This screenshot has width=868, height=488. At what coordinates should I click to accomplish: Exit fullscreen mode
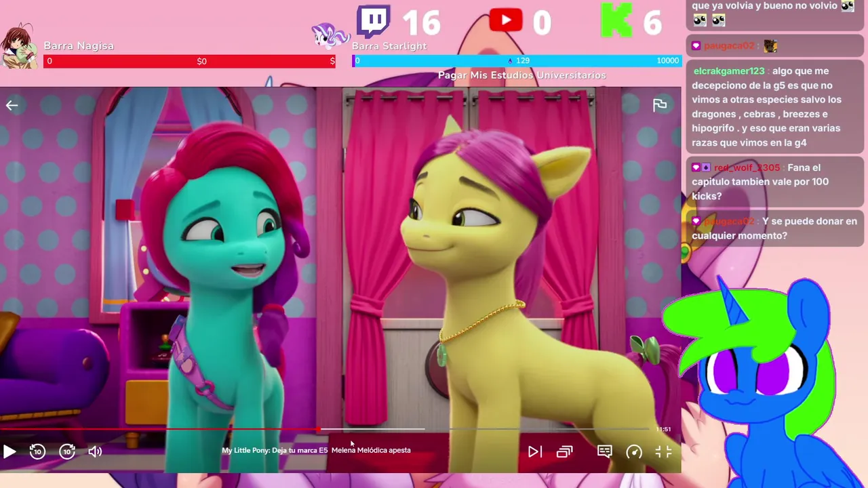pyautogui.click(x=664, y=451)
